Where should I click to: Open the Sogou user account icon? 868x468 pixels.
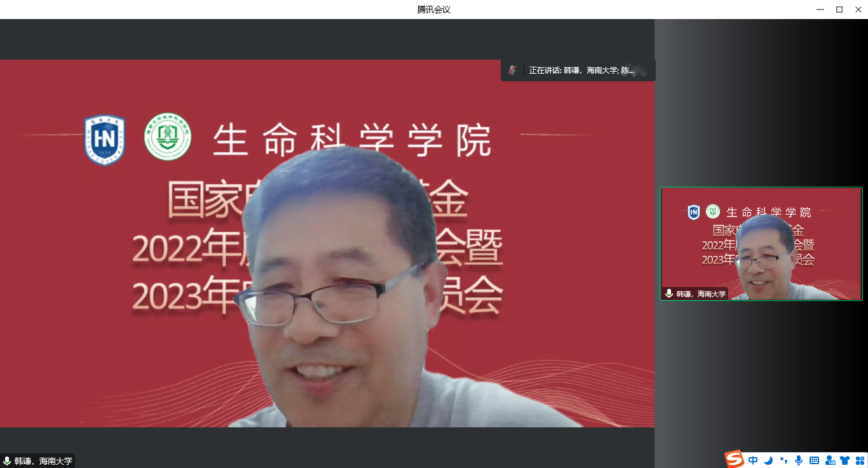pos(830,460)
